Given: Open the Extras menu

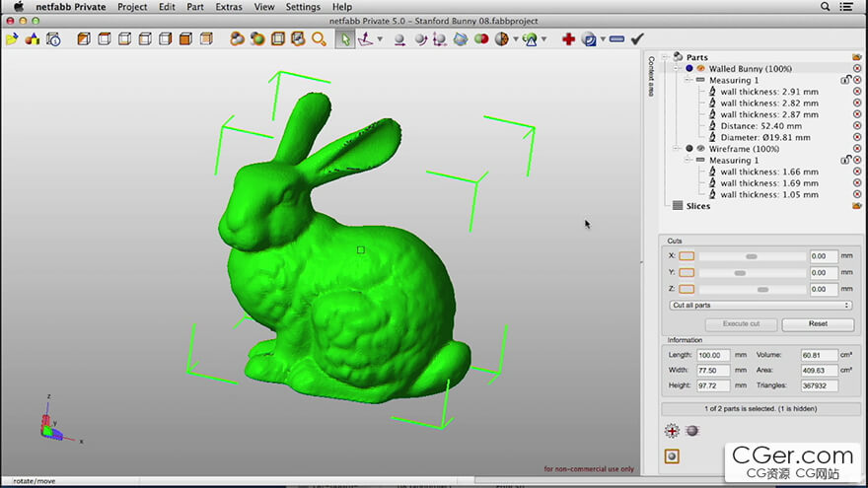Looking at the screenshot, I should click(x=229, y=7).
